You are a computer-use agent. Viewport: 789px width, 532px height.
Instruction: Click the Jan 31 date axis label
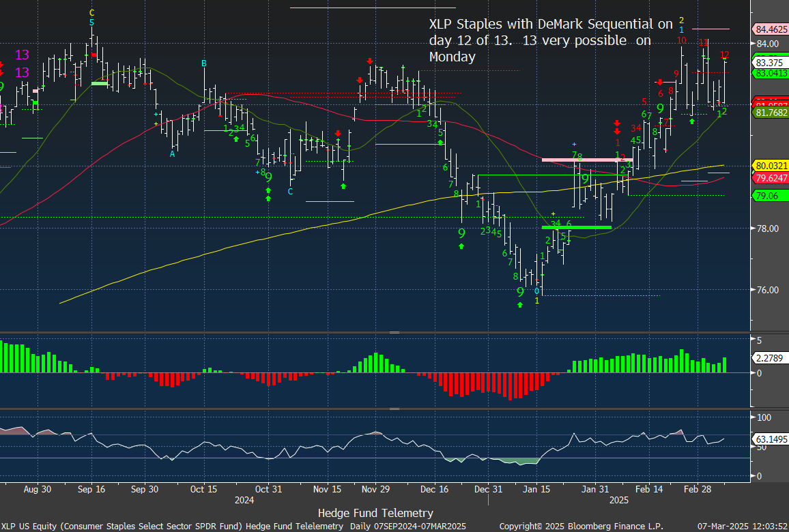595,489
